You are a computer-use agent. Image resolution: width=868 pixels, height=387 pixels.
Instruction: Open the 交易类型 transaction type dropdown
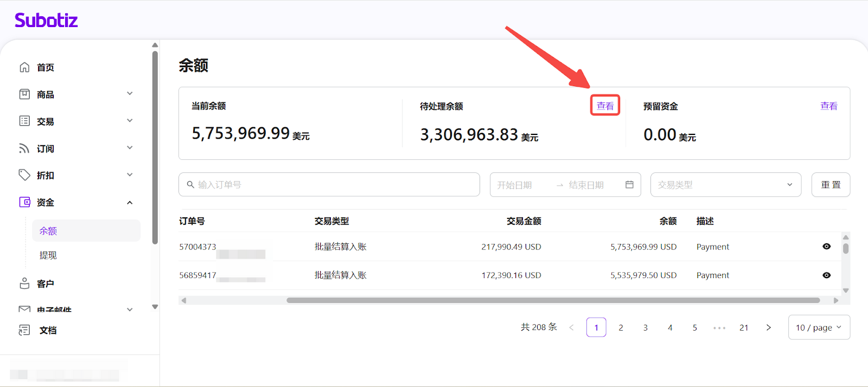pyautogui.click(x=725, y=185)
